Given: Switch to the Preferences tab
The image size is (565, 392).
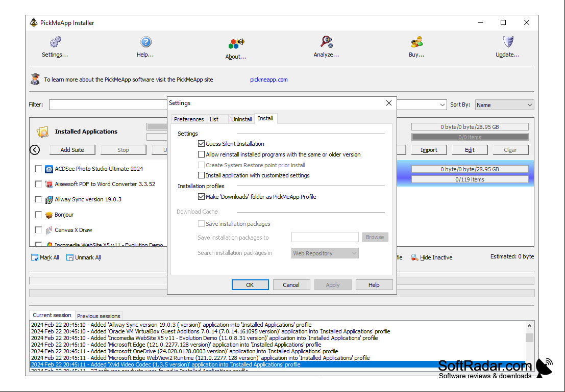Looking at the screenshot, I should (x=189, y=119).
